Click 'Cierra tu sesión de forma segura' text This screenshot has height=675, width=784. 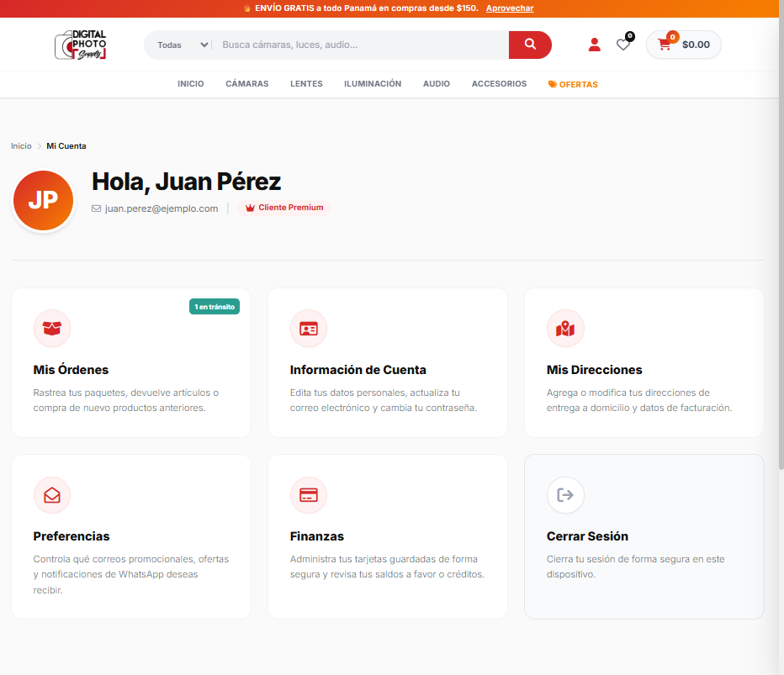pyautogui.click(x=635, y=567)
